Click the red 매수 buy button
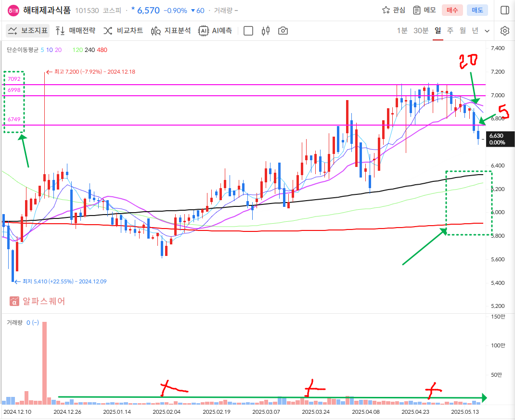 [452, 10]
